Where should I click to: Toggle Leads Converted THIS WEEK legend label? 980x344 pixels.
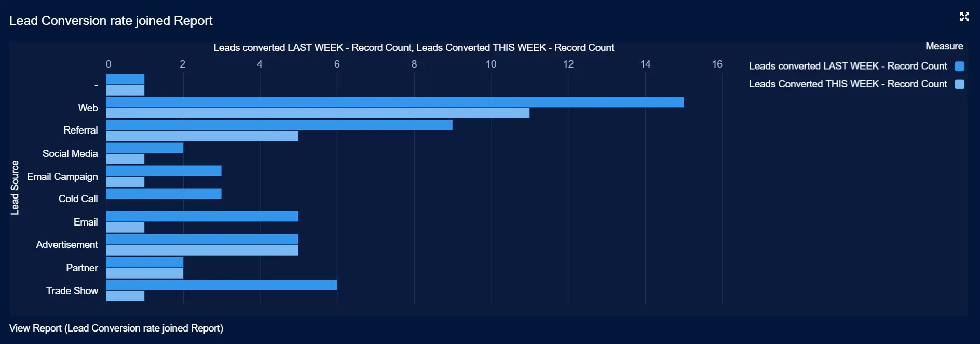click(x=848, y=84)
